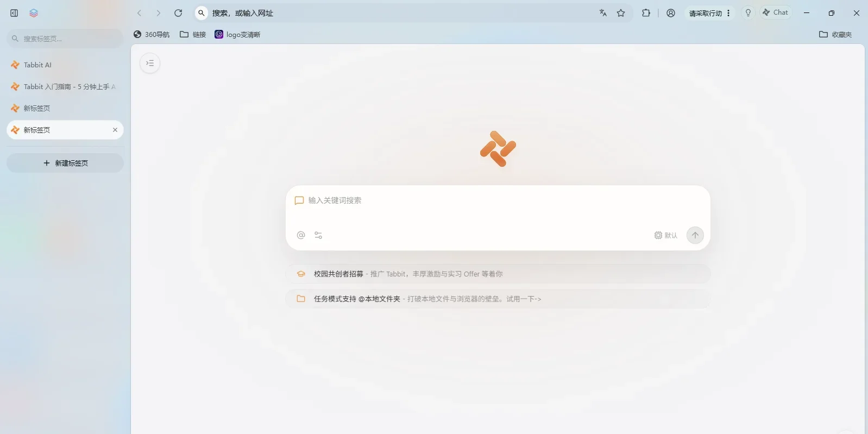
Task: Open the 链接 bookmark folder
Action: pos(193,34)
